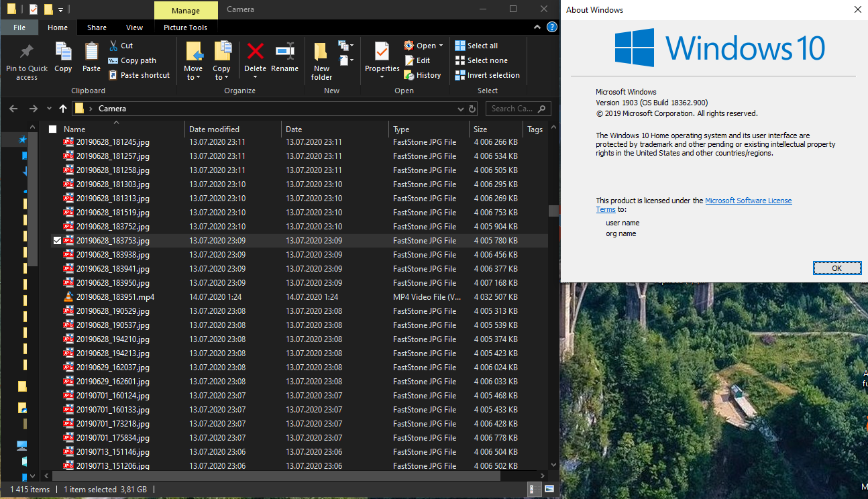Collapse the ribbon with the chevron
Image resolution: width=868 pixels, height=499 pixels.
[x=537, y=27]
